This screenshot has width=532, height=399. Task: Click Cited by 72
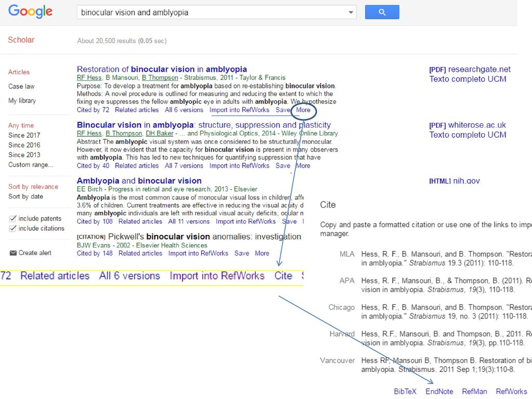point(93,110)
